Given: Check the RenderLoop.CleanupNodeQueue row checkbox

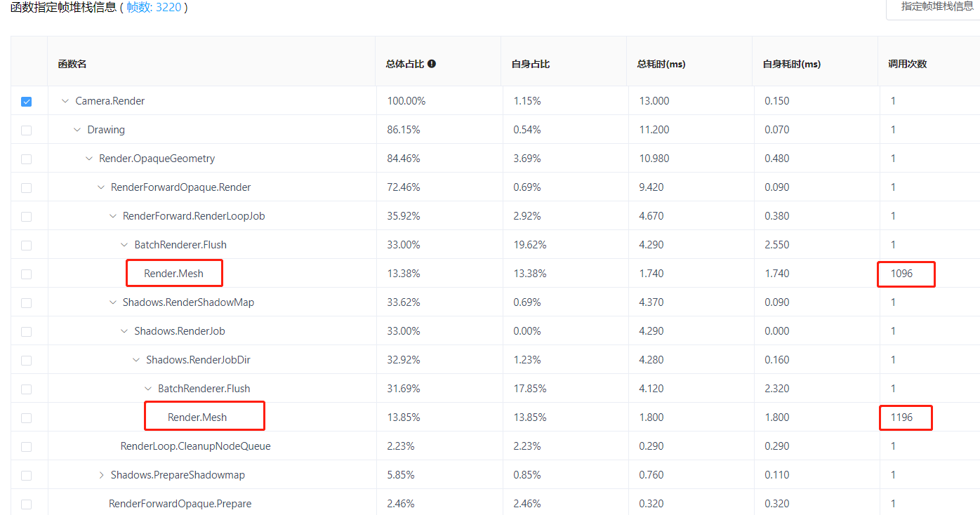Looking at the screenshot, I should point(26,446).
